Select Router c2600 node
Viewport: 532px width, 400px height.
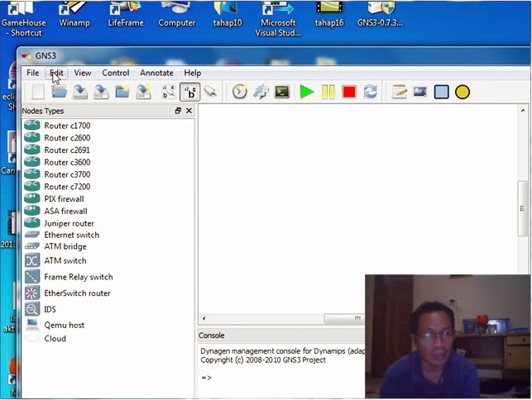click(57, 138)
